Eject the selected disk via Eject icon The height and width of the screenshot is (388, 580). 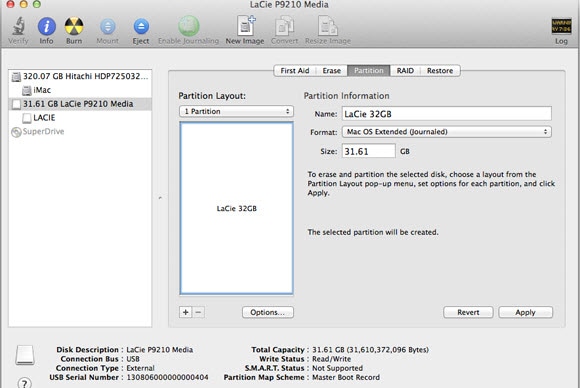[141, 27]
